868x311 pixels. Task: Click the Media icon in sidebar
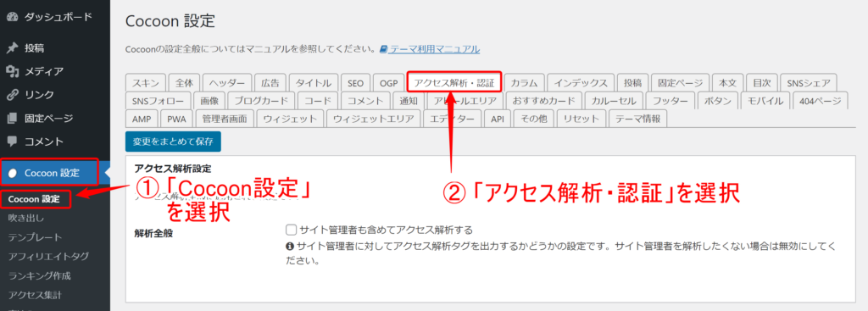click(x=12, y=71)
